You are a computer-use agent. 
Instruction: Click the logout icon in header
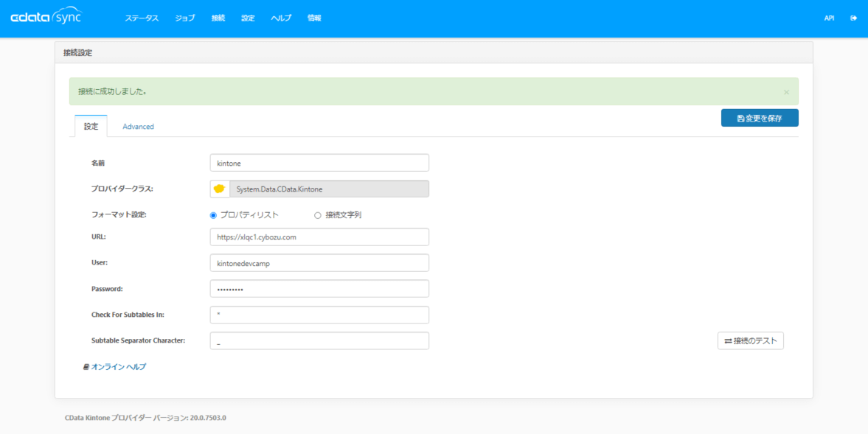coord(853,18)
